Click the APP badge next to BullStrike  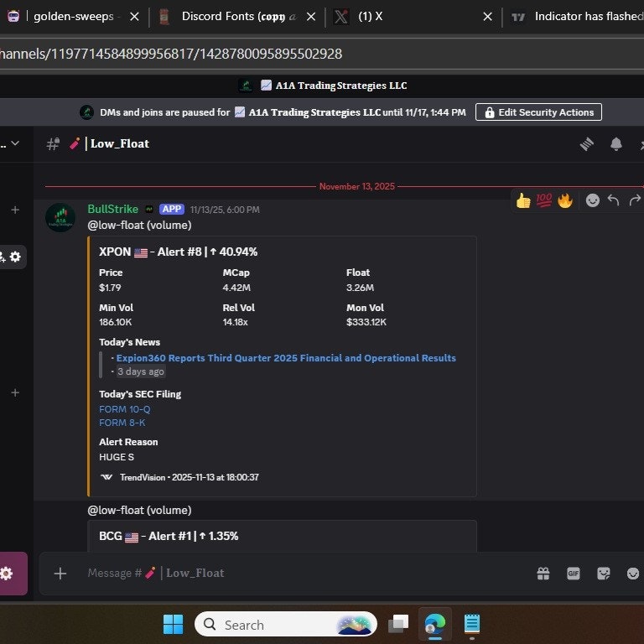coord(172,209)
